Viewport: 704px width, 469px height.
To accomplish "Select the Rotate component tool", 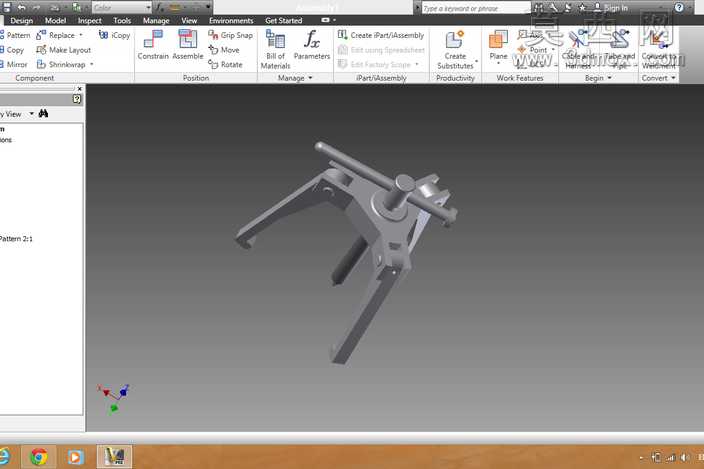I will coord(225,65).
